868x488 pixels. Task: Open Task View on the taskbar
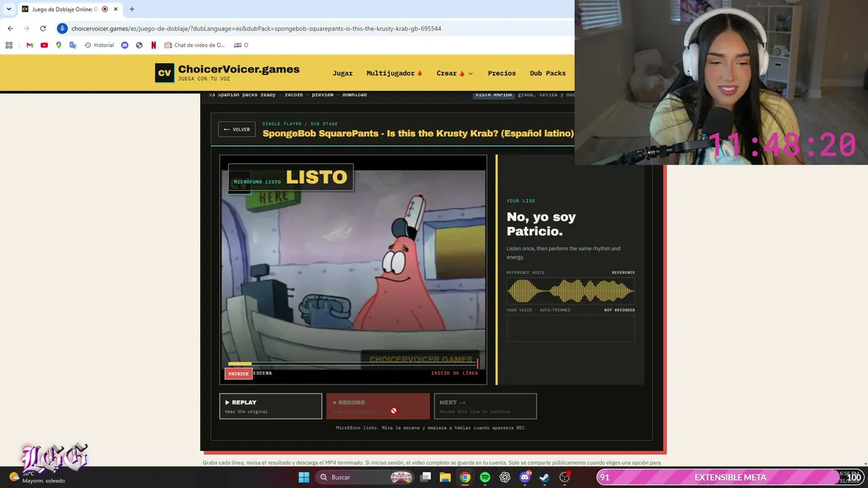pos(426,477)
